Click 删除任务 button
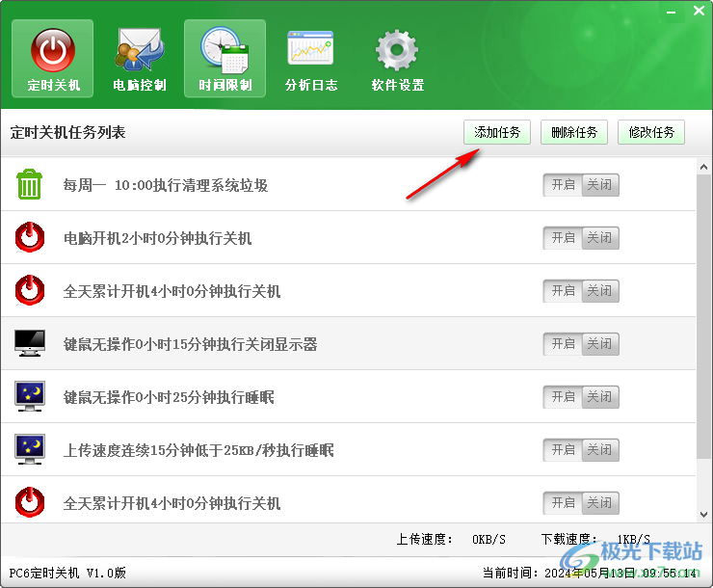713x588 pixels. (574, 132)
